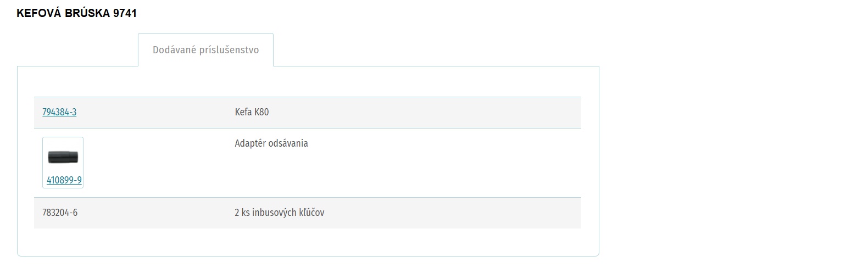Screen dimensions: 868x273
Task: Click the word KEFOVÁ in the title
Action: (x=40, y=13)
